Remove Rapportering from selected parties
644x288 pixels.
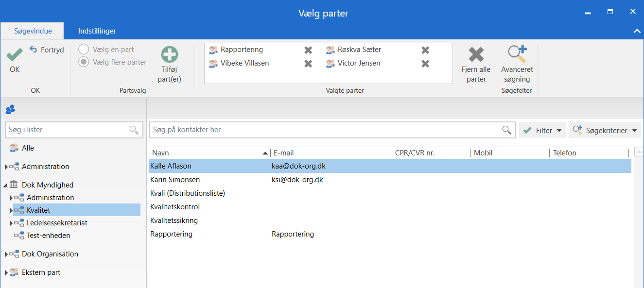[308, 50]
